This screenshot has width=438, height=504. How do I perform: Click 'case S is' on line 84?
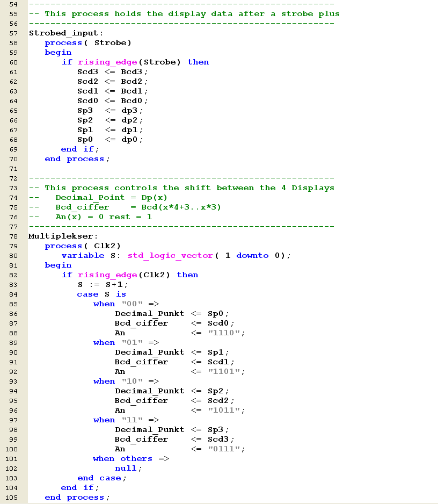point(101,294)
